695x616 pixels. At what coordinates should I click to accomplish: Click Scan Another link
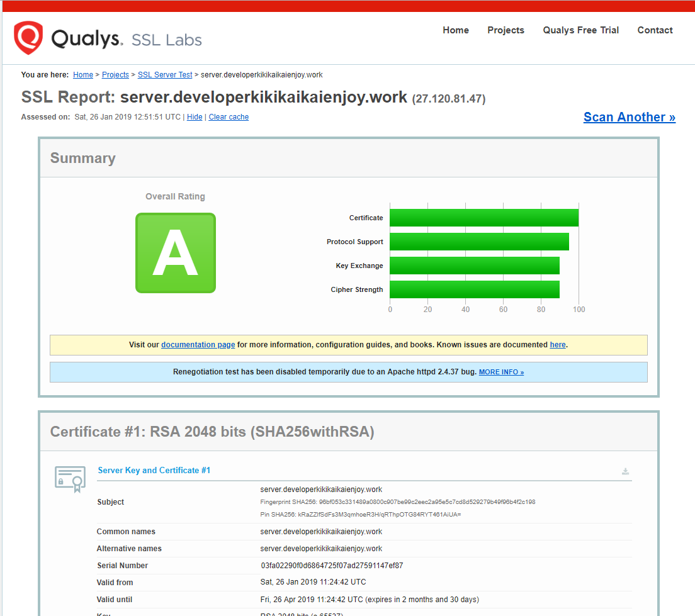point(630,117)
